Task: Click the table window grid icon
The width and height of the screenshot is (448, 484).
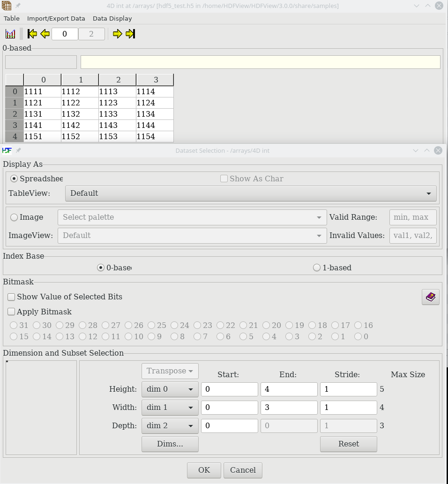Action: tap(7, 6)
